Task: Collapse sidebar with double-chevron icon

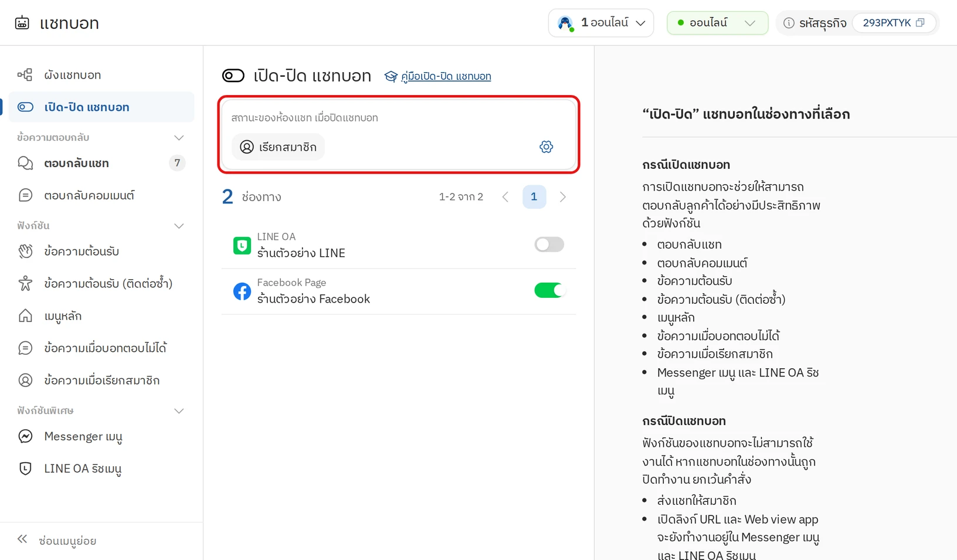Action: pos(22,539)
